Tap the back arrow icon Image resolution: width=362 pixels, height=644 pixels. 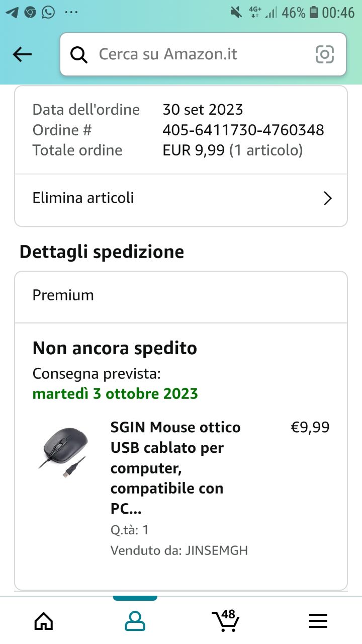(22, 54)
